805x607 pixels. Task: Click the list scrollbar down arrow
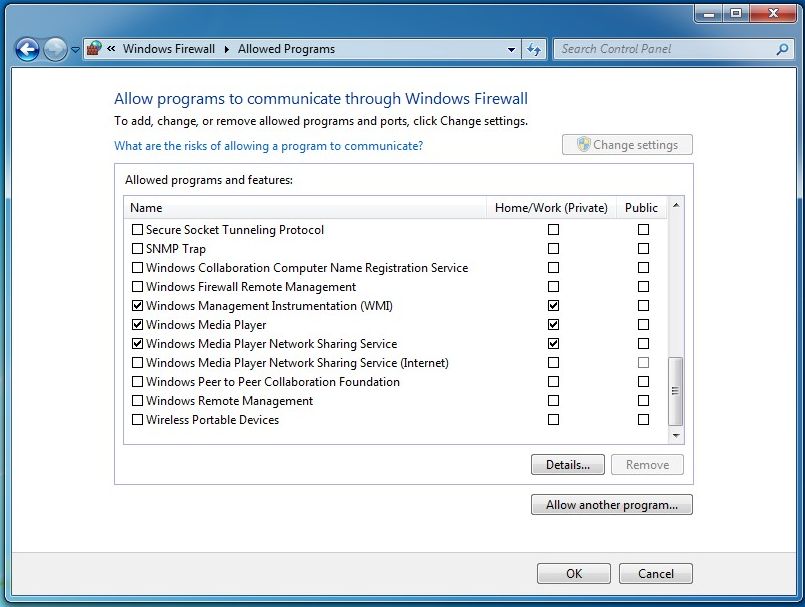pos(676,435)
